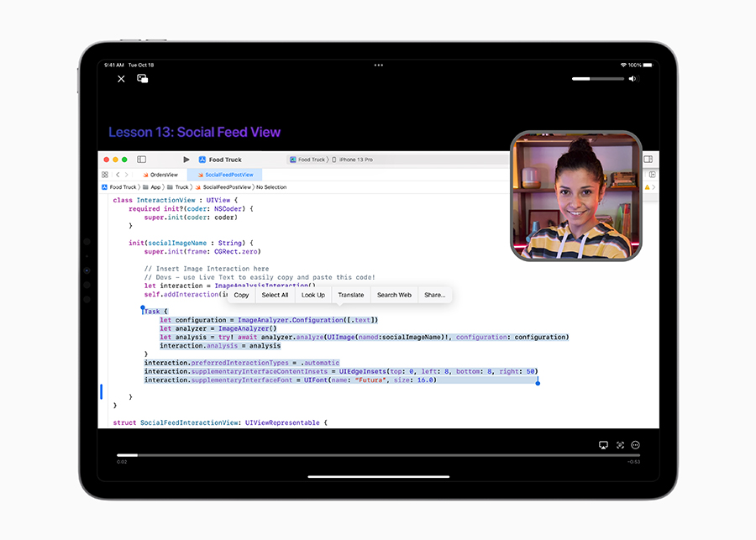Tap the multitasking three-dots at top
Screen dimensions: 756x540
pyautogui.click(x=378, y=65)
